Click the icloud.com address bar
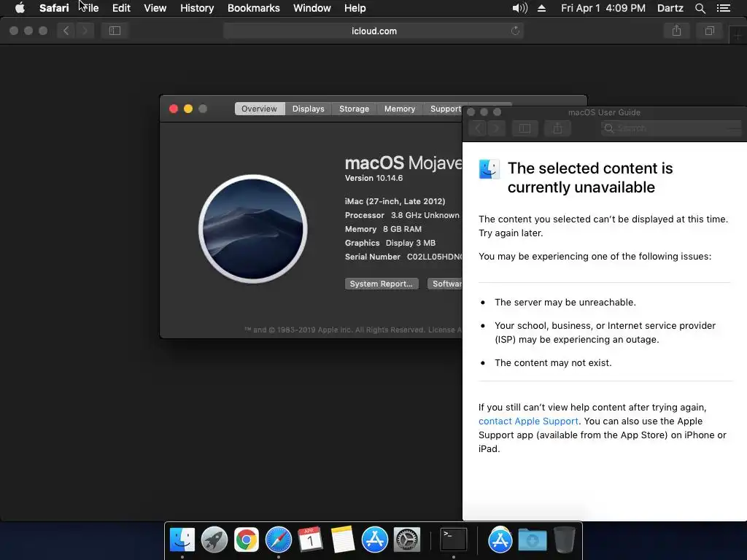The height and width of the screenshot is (560, 747). point(373,31)
